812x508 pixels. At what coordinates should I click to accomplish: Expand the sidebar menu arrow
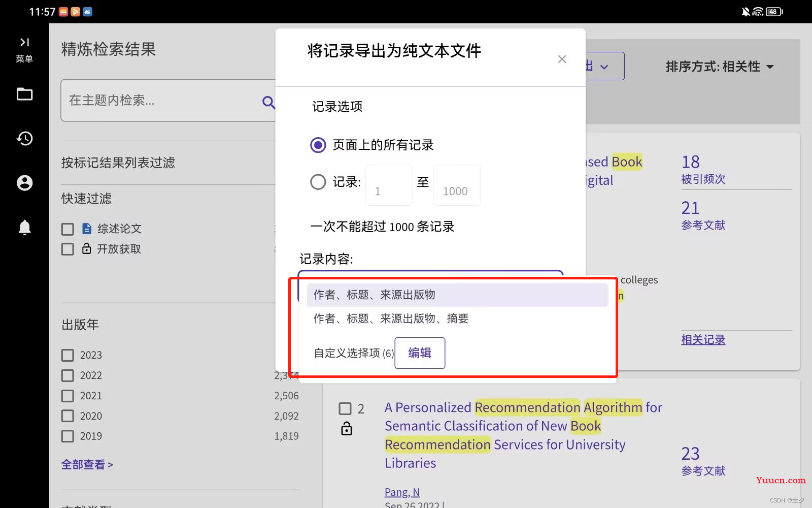pos(24,42)
